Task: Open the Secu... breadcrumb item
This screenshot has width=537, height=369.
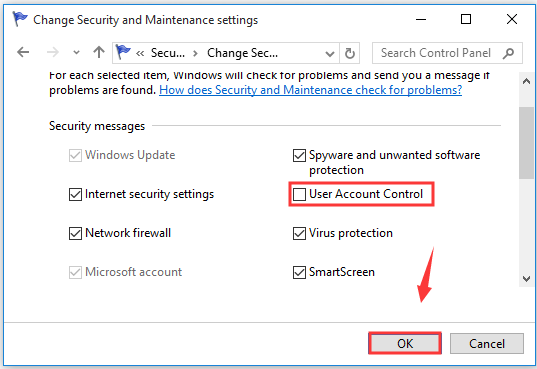Action: [x=168, y=53]
